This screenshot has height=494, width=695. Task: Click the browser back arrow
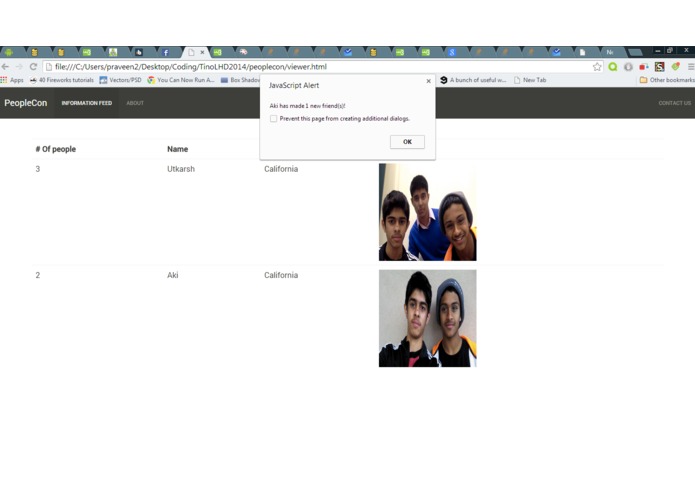5,66
